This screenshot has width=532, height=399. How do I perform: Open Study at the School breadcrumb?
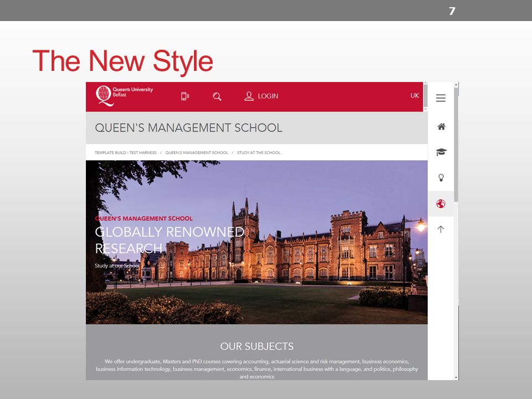pyautogui.click(x=259, y=153)
